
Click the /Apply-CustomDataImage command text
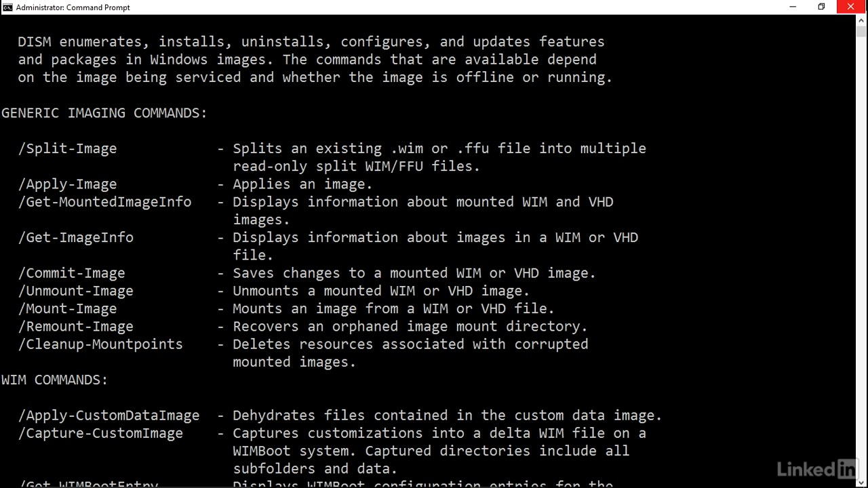pos(108,415)
